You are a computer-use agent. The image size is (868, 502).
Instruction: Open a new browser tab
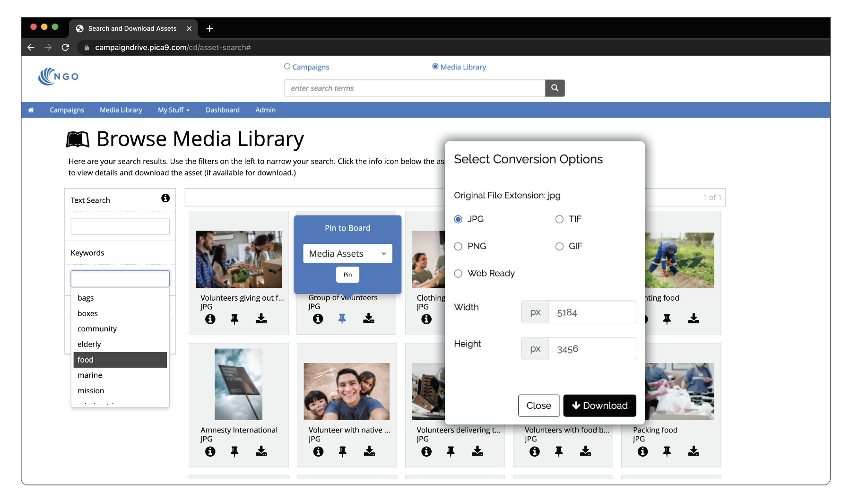209,28
